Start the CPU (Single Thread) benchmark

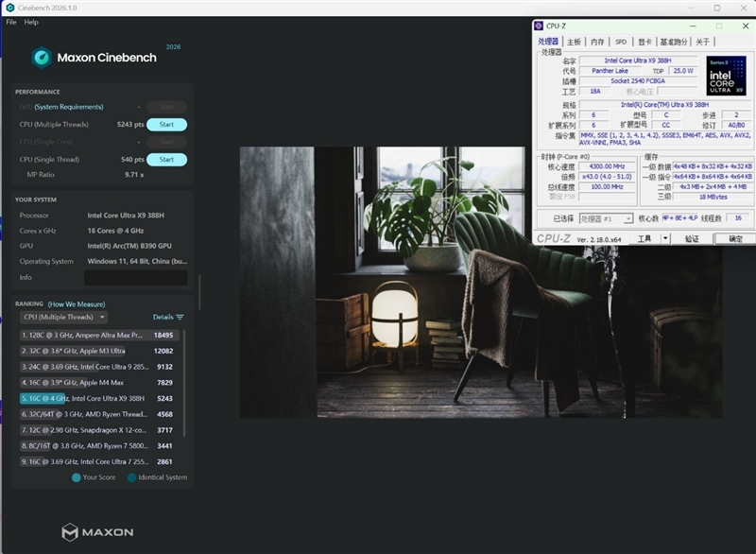pyautogui.click(x=166, y=160)
